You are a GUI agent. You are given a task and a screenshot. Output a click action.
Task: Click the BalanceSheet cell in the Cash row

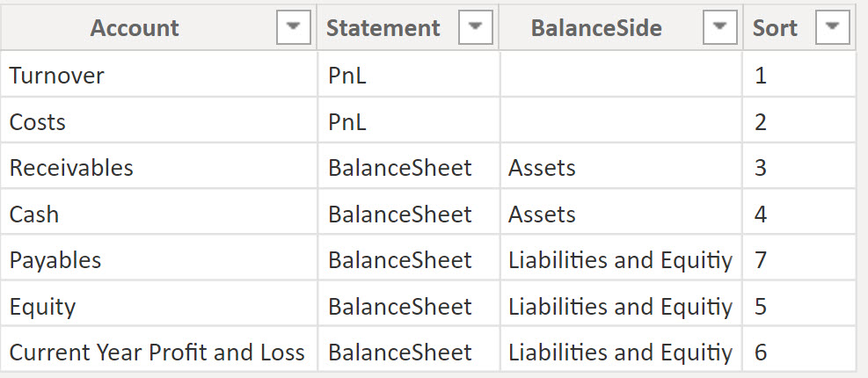tap(409, 214)
